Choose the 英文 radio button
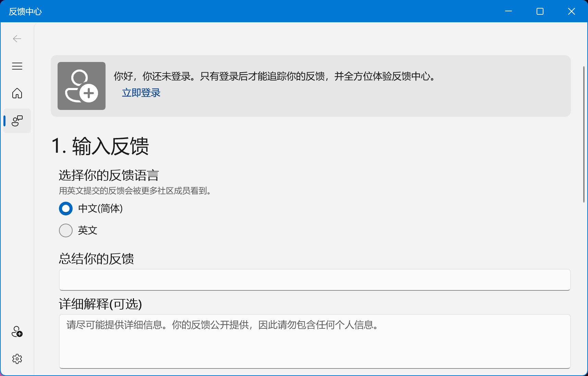Image resolution: width=588 pixels, height=376 pixels. pos(66,230)
